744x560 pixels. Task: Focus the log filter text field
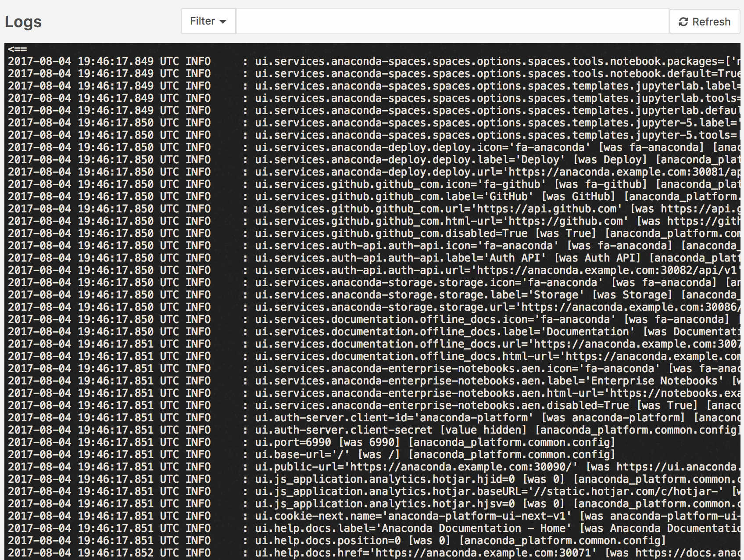(452, 21)
